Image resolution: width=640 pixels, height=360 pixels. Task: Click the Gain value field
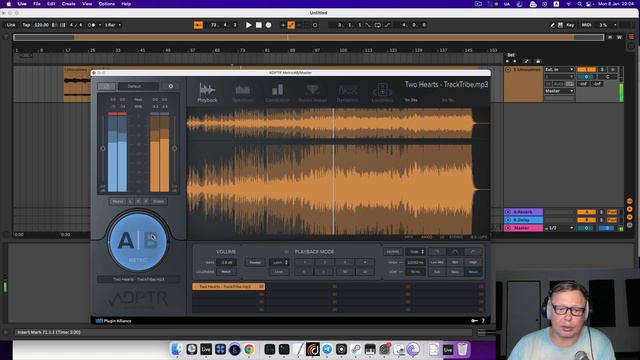point(226,262)
